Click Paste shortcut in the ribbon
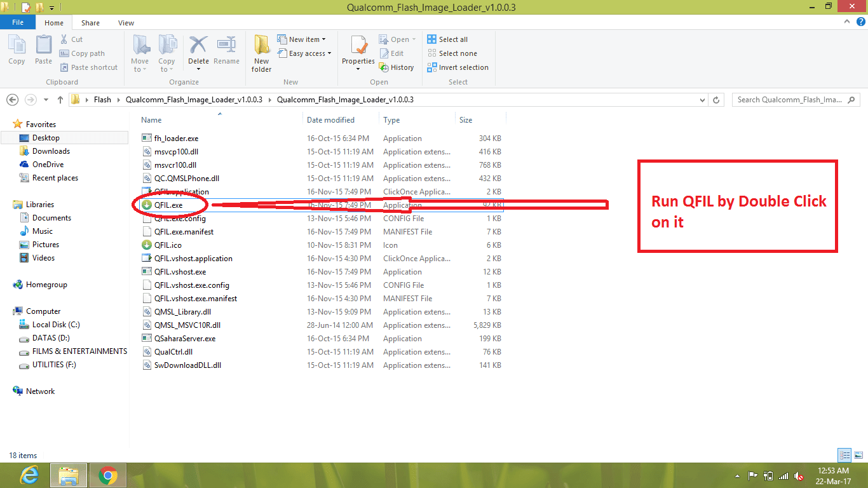This screenshot has width=868, height=488. 88,67
